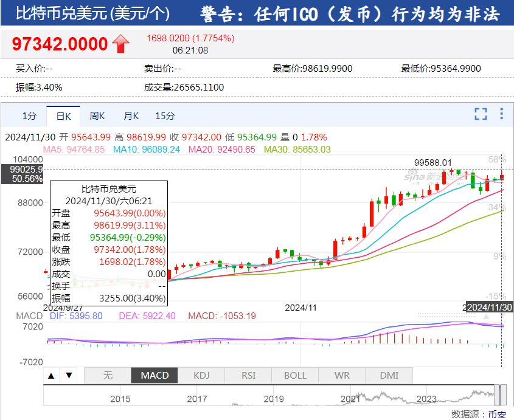Switch to the 1分 minute chart tab
The width and height of the screenshot is (514, 420).
click(29, 115)
